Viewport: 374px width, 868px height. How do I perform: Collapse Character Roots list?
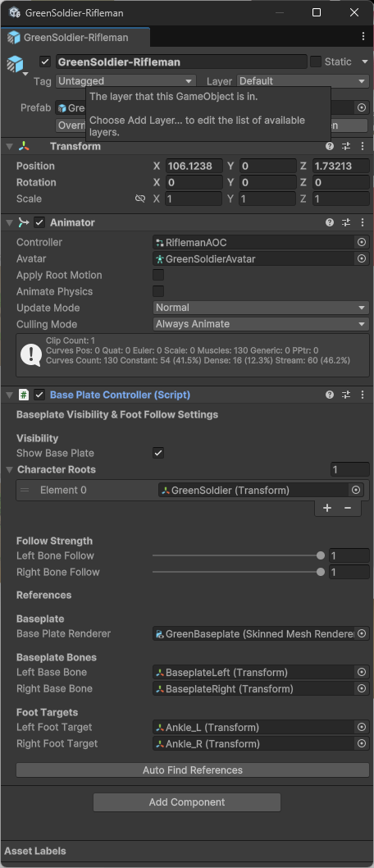click(x=9, y=469)
